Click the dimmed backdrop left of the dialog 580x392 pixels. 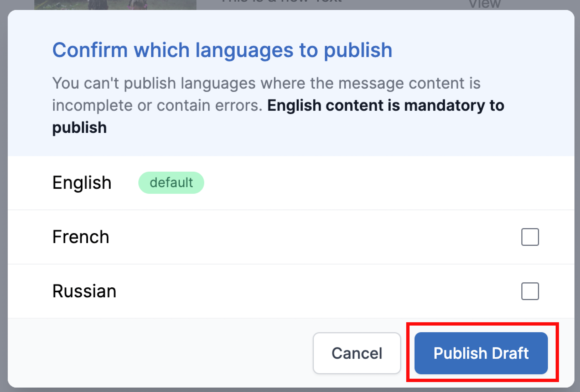(3, 194)
